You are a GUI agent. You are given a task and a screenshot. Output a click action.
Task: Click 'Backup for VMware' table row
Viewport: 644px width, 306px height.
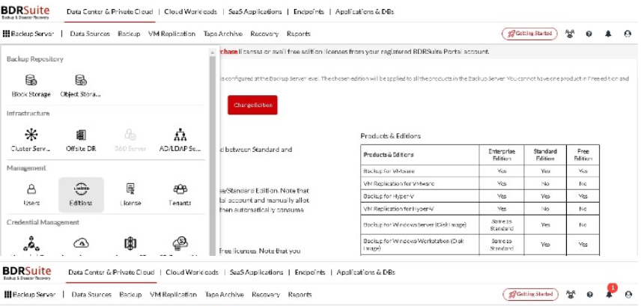480,171
